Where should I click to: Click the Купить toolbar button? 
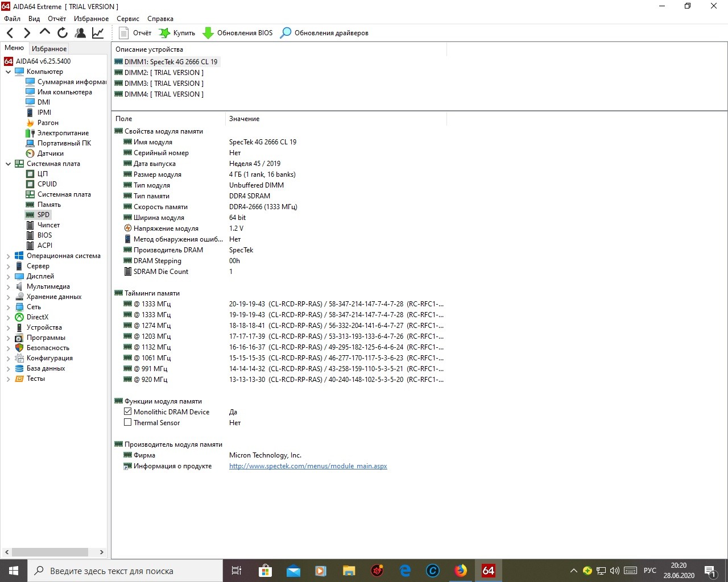(x=177, y=33)
